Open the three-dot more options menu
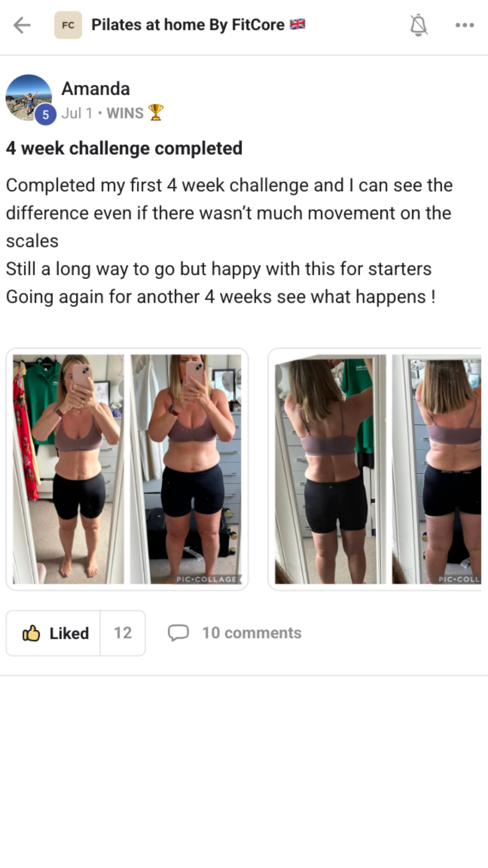 pos(465,25)
